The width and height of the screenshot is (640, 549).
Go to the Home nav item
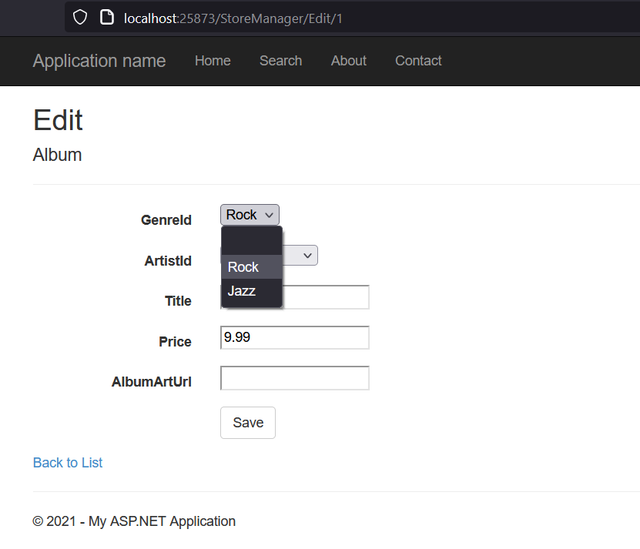coord(213,61)
